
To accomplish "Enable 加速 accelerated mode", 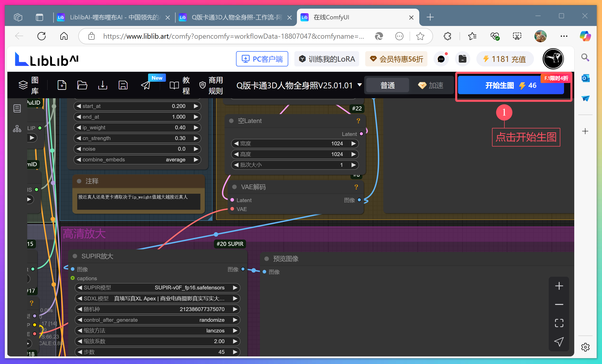I will click(x=431, y=85).
